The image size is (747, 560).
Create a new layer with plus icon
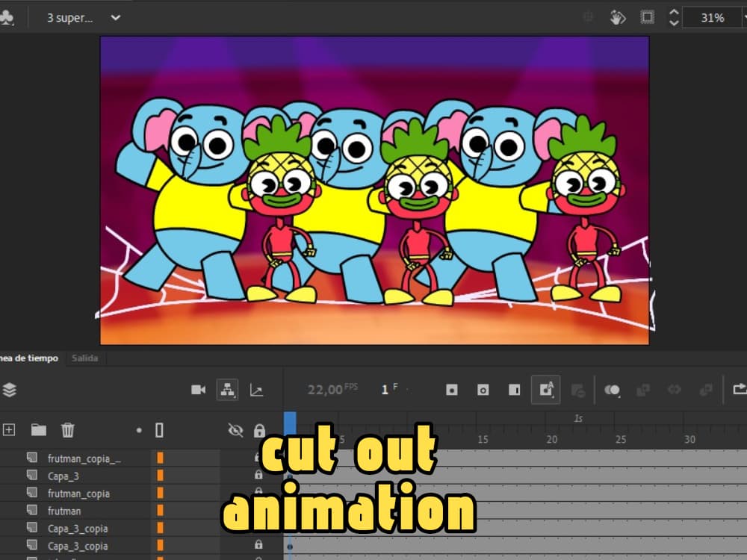[x=8, y=430]
